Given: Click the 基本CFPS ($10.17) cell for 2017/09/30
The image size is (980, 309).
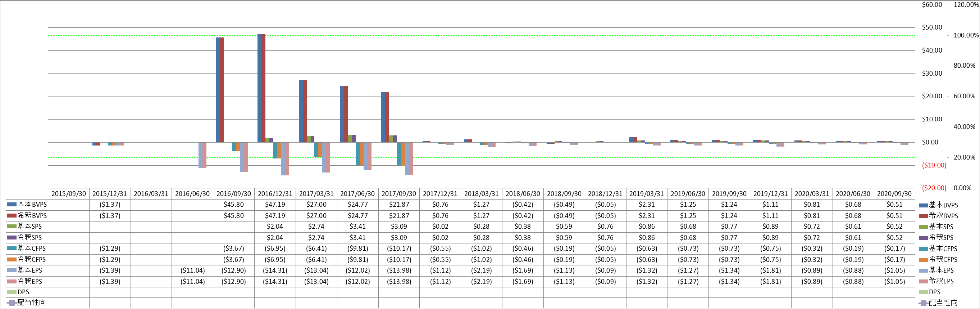Looking at the screenshot, I should click(x=399, y=248).
